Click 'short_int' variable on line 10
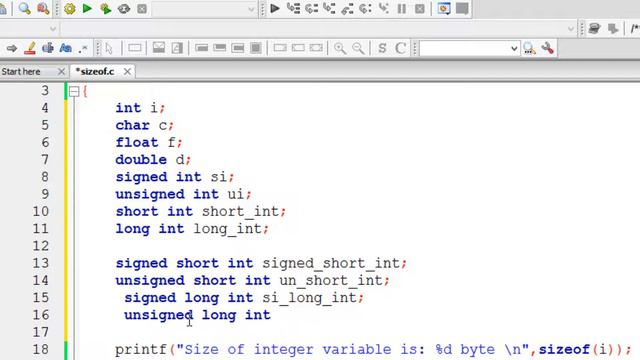 click(x=240, y=211)
